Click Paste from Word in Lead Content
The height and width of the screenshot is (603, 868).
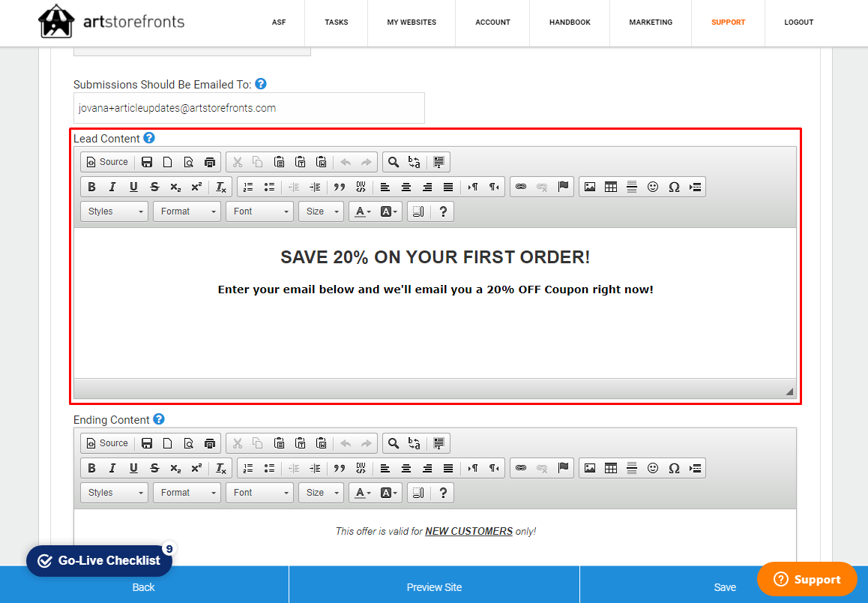pyautogui.click(x=322, y=162)
